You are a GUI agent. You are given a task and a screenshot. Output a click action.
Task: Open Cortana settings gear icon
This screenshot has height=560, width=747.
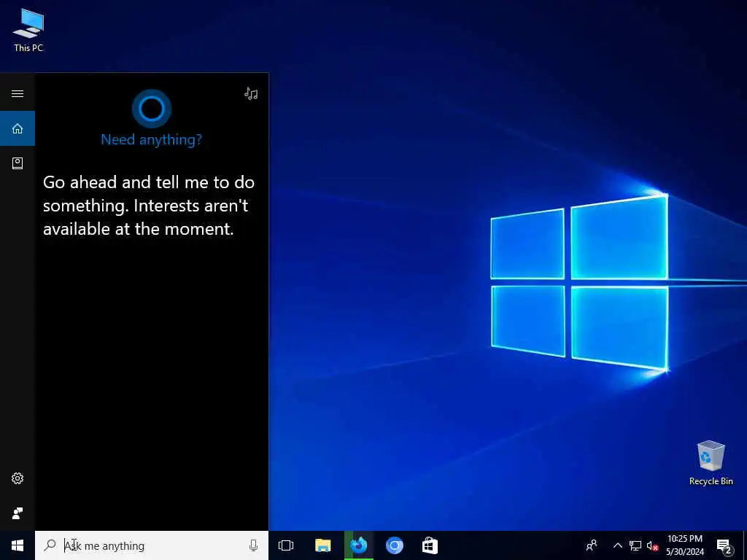18,478
